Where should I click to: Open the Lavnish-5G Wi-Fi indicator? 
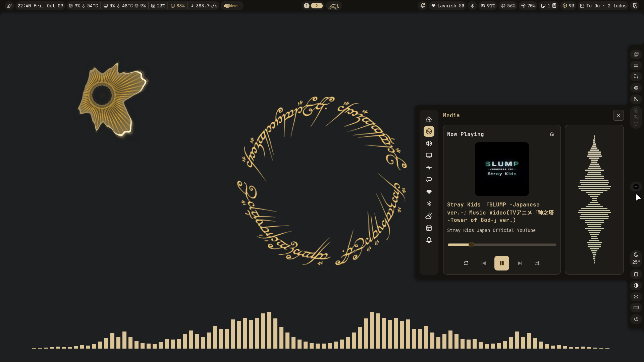448,6
